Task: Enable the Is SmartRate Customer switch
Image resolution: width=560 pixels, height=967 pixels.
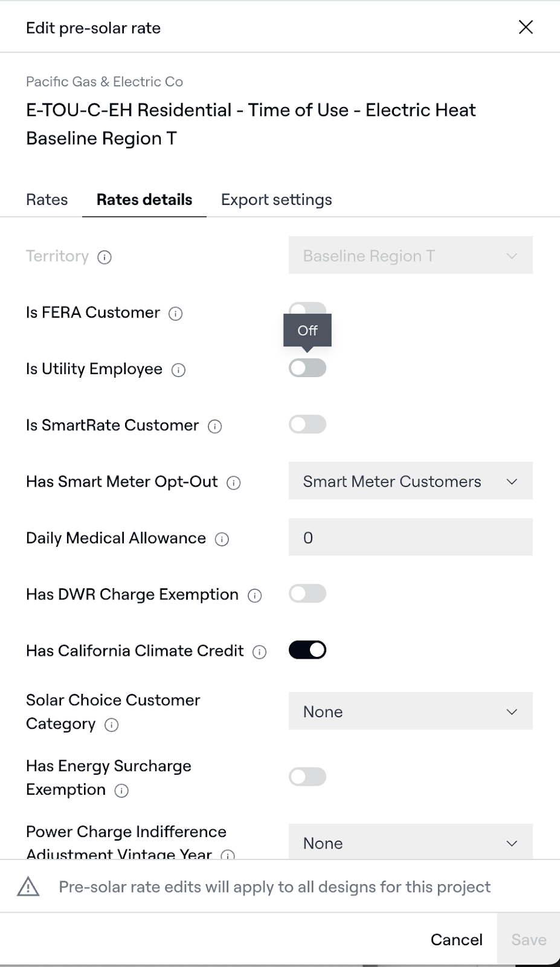Action: point(307,424)
